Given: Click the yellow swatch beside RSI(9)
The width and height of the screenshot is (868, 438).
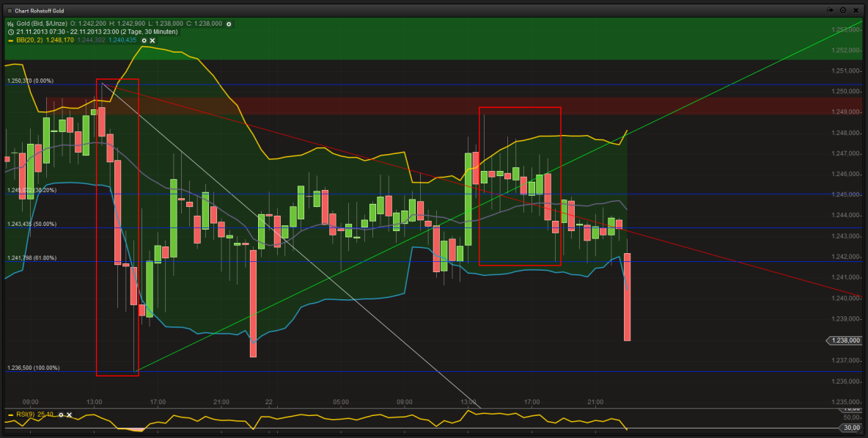Looking at the screenshot, I should point(10,415).
